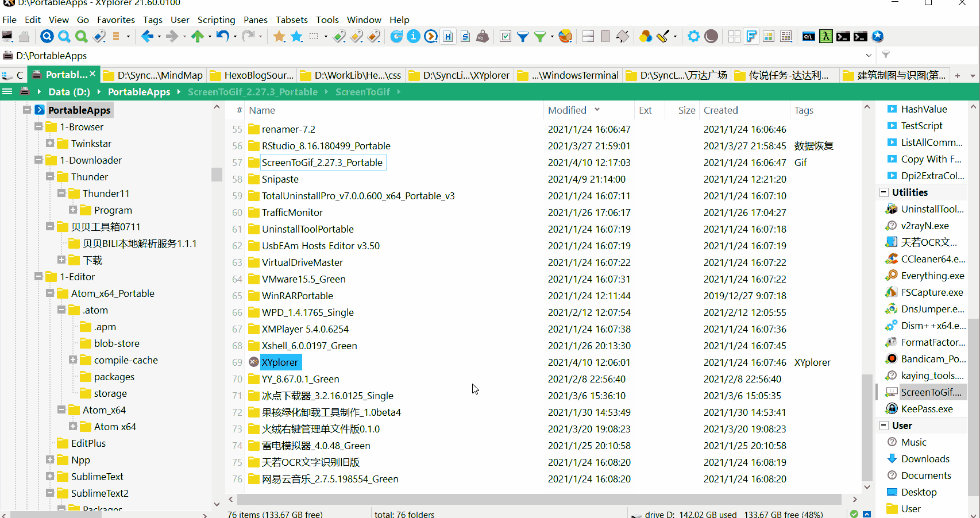Click the Undo curved arrow icon

point(223,37)
